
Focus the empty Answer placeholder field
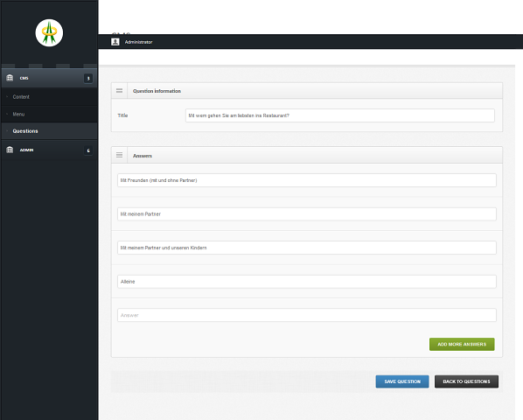coord(306,315)
